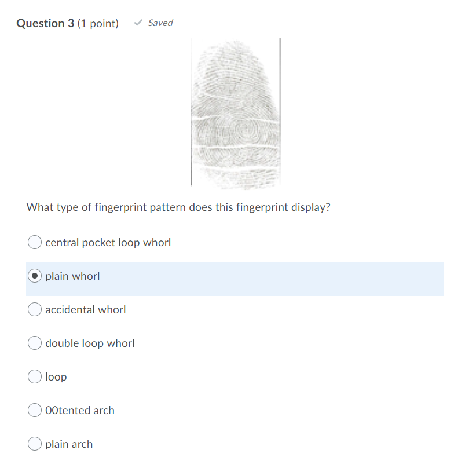Select the "double loop whorl" radio button
This screenshot has height=468, width=476.
[x=34, y=343]
